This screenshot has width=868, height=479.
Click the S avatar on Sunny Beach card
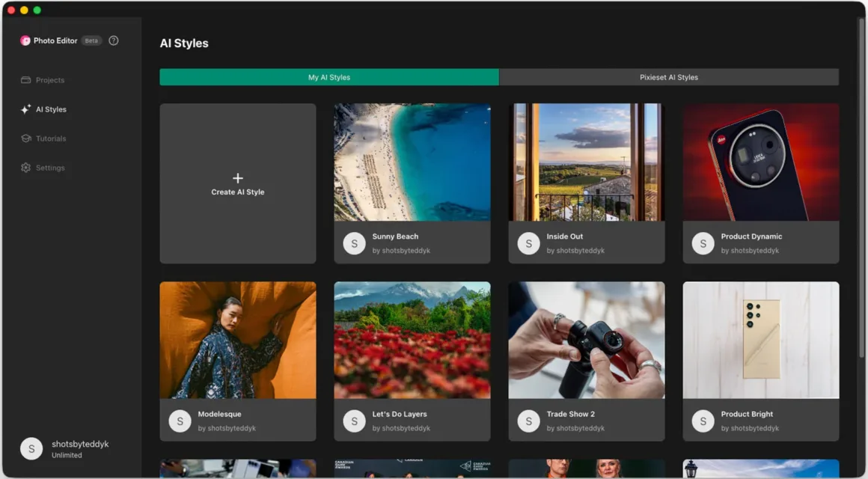(354, 243)
